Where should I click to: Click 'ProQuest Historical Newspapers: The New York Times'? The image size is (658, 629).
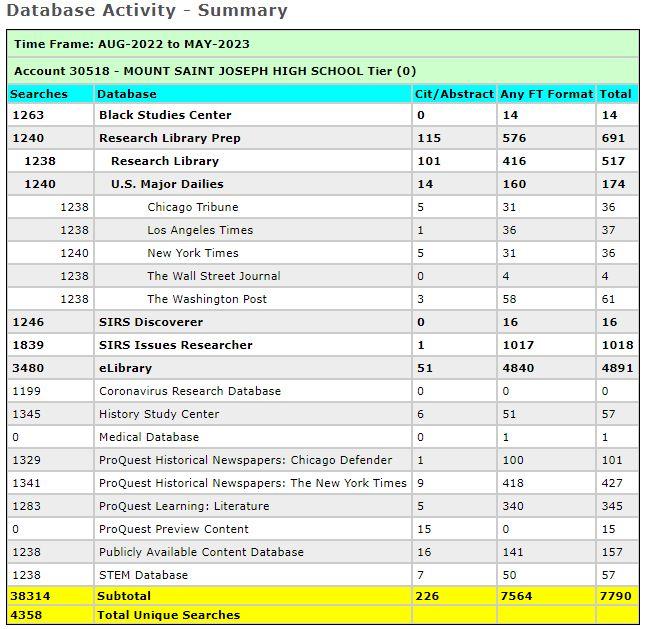click(x=253, y=483)
